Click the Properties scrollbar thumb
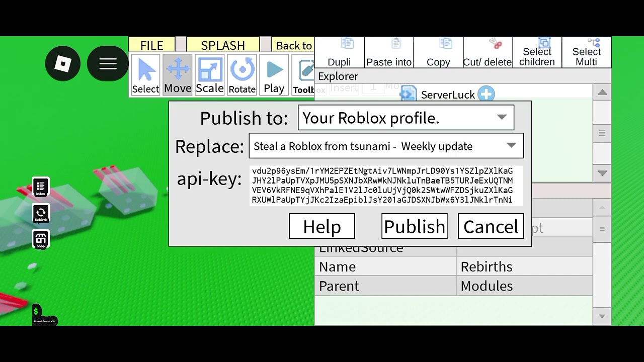 click(x=602, y=229)
